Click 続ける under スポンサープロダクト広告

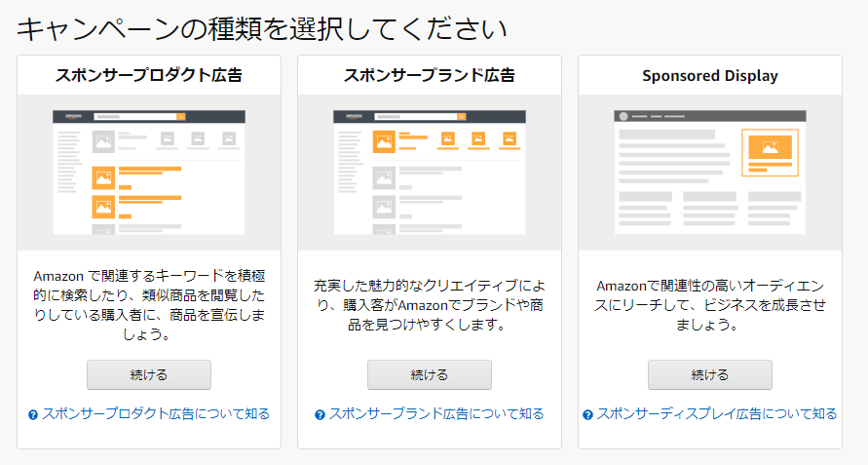tap(149, 374)
